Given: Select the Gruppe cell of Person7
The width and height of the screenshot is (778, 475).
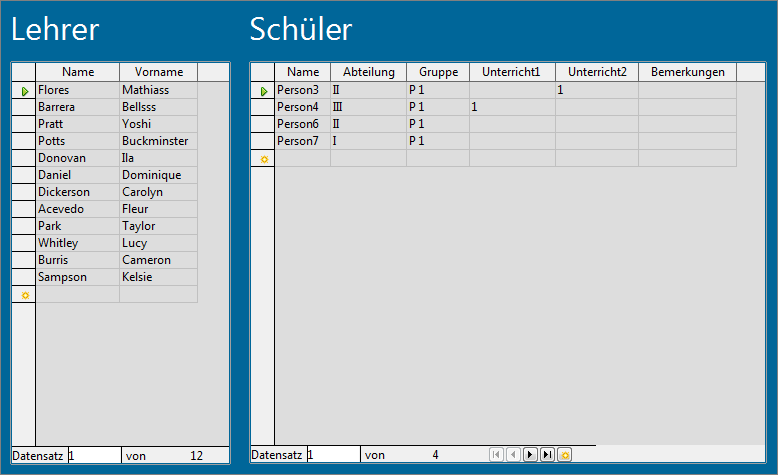Looking at the screenshot, I should (437, 141).
